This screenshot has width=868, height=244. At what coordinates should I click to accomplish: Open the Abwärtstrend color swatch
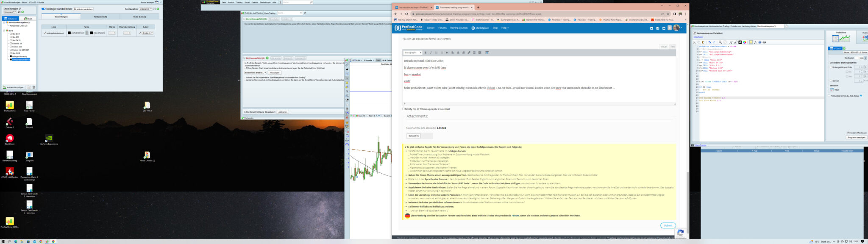(x=92, y=33)
